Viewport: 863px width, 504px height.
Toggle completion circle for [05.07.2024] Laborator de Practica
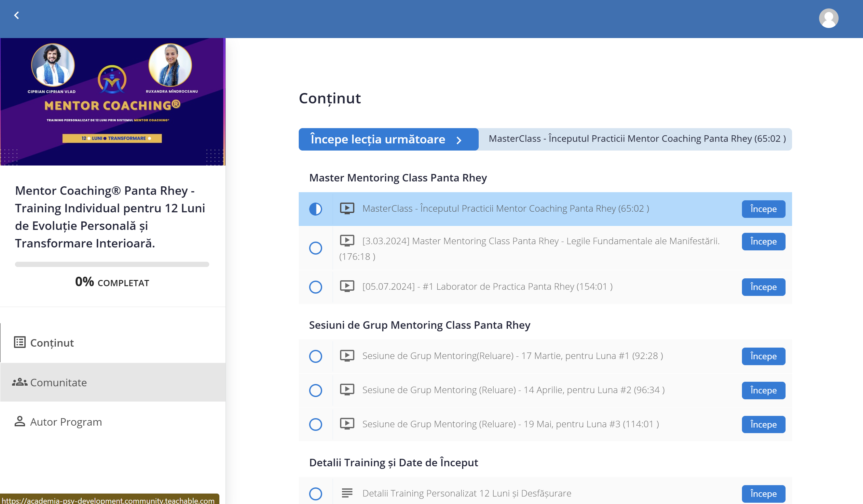coord(315,287)
